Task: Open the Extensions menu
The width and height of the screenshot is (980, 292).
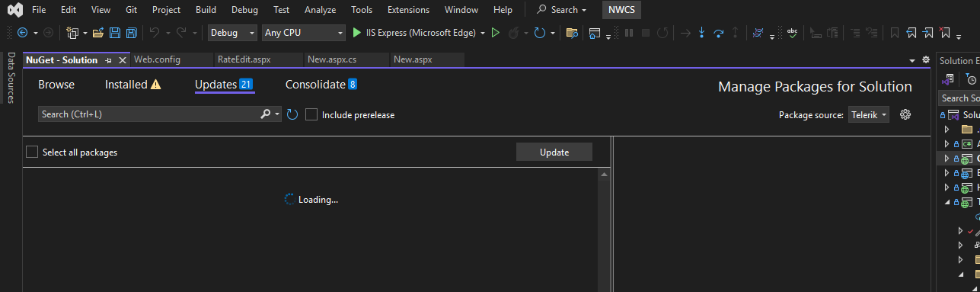Action: [x=408, y=10]
